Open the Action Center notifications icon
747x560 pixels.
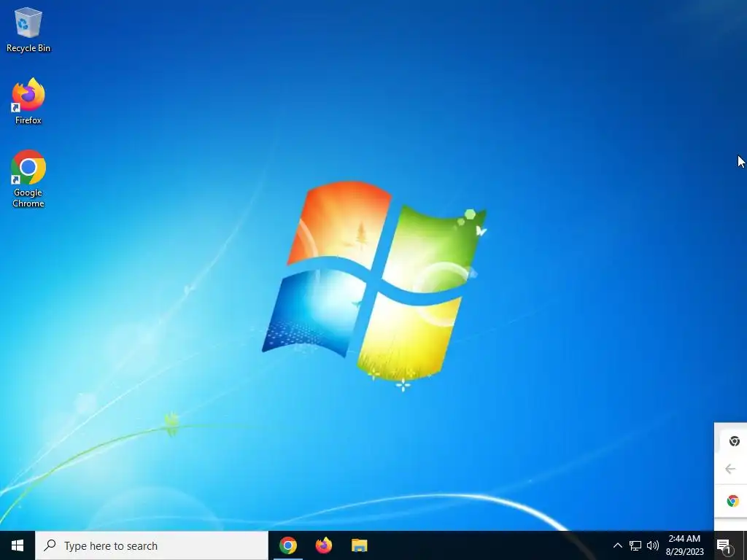(x=724, y=545)
